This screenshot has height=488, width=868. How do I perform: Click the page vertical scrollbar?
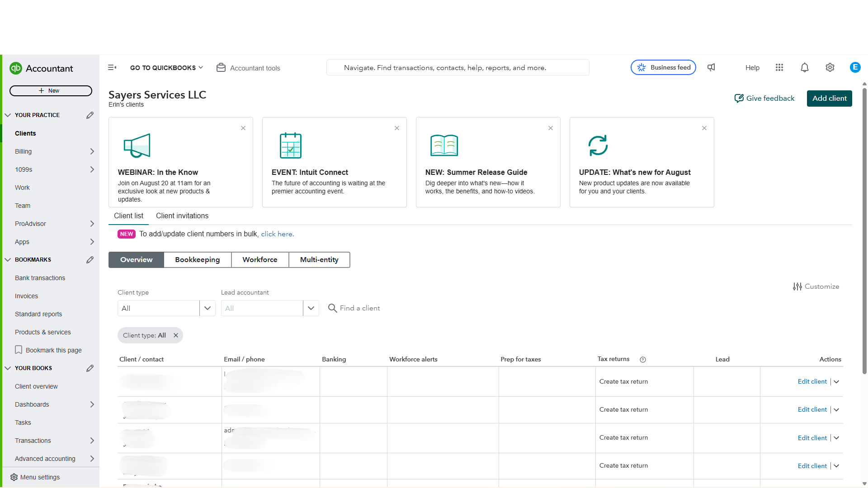pyautogui.click(x=864, y=230)
